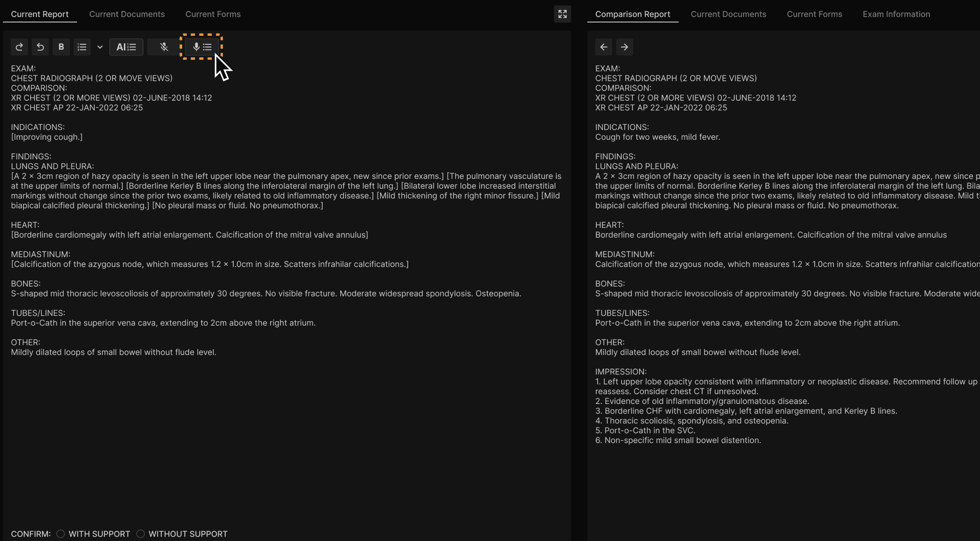Insert a numbered list

(x=82, y=47)
